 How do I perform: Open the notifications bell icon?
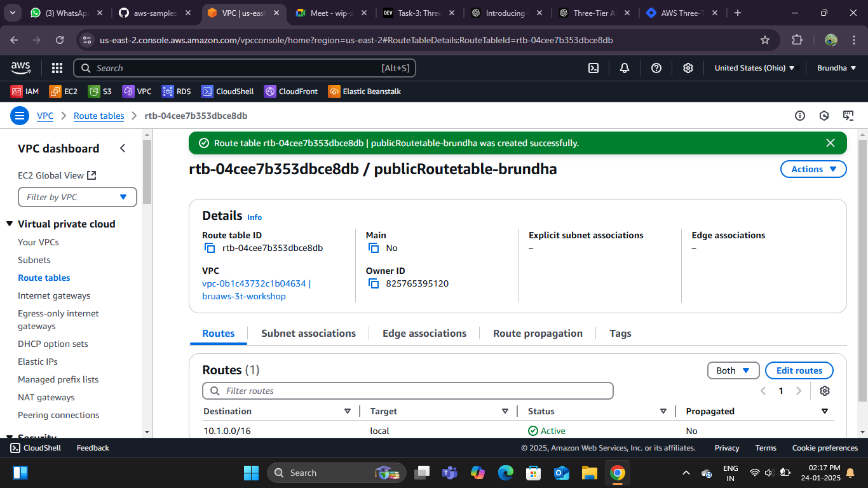625,68
